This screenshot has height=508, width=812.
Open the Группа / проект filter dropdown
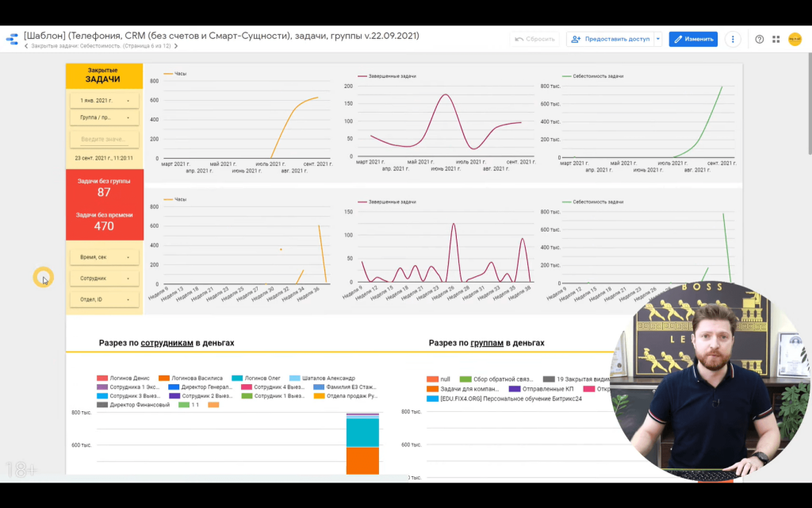104,117
